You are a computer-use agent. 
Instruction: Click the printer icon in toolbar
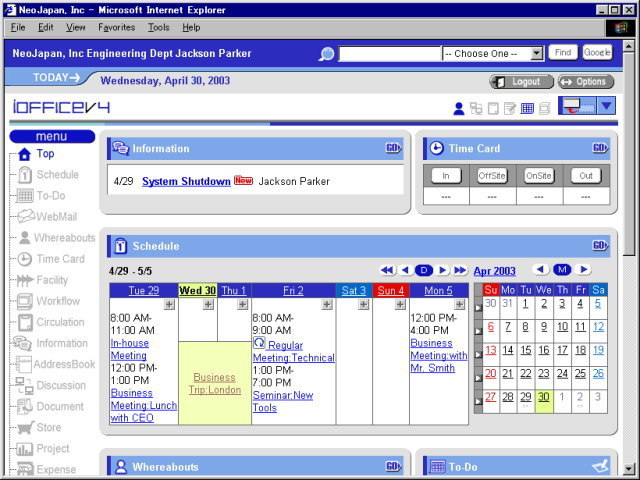pyautogui.click(x=544, y=108)
